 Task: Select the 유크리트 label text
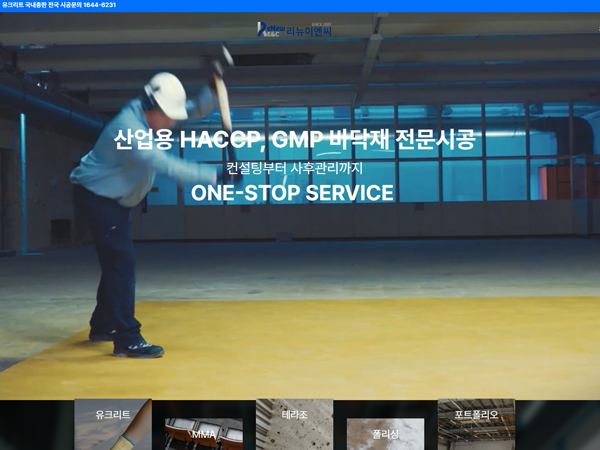click(113, 414)
